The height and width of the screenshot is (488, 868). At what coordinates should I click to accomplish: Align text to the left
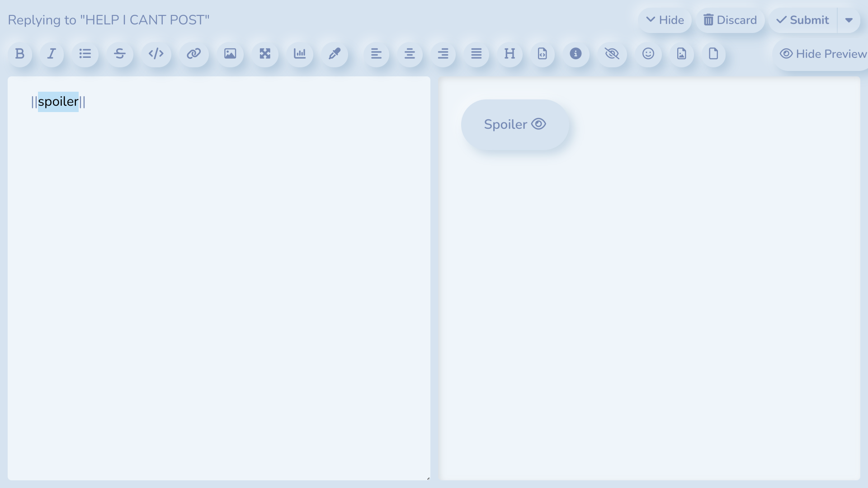377,54
